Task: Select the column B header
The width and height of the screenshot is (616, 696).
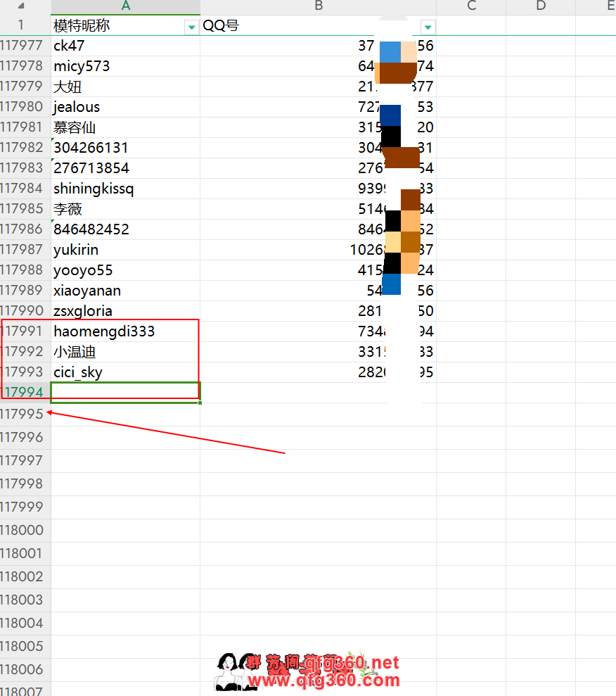Action: click(318, 6)
